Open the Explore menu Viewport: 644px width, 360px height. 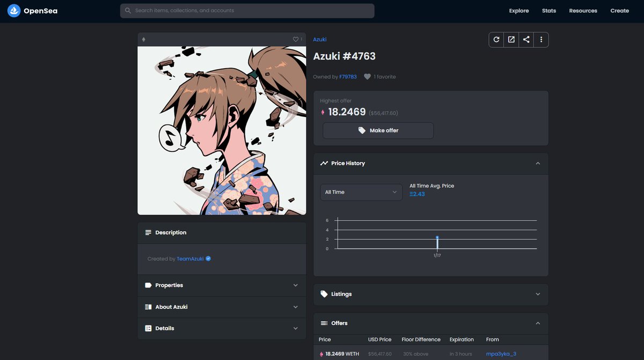[519, 11]
